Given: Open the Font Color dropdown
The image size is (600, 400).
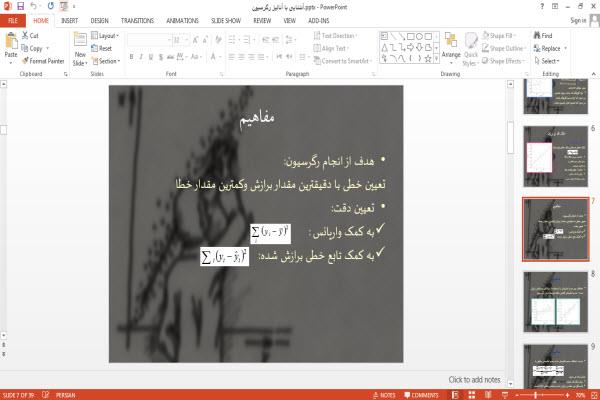Looking at the screenshot, I should [x=219, y=57].
